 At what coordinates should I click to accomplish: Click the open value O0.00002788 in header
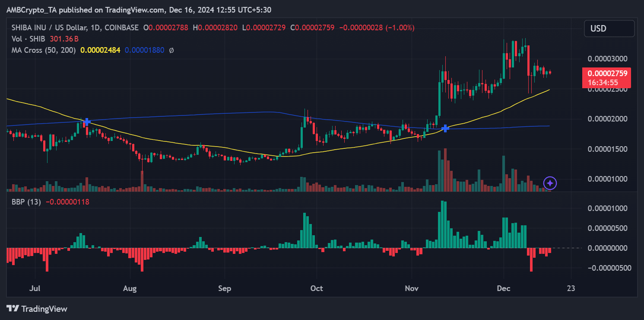click(166, 28)
